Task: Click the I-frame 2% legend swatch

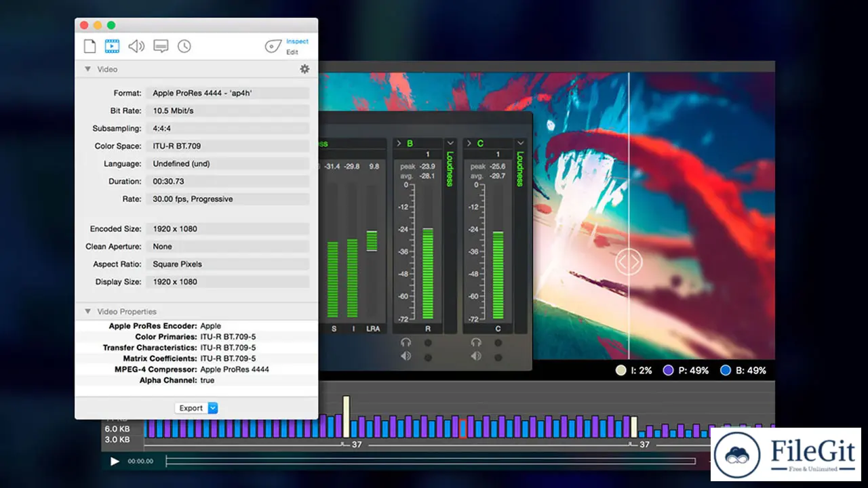Action: (620, 371)
